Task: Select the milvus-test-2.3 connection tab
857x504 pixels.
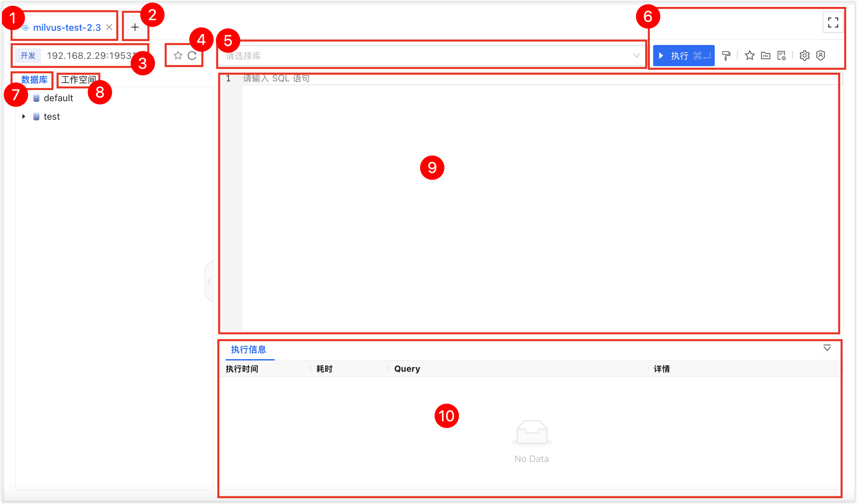Action: (67, 27)
